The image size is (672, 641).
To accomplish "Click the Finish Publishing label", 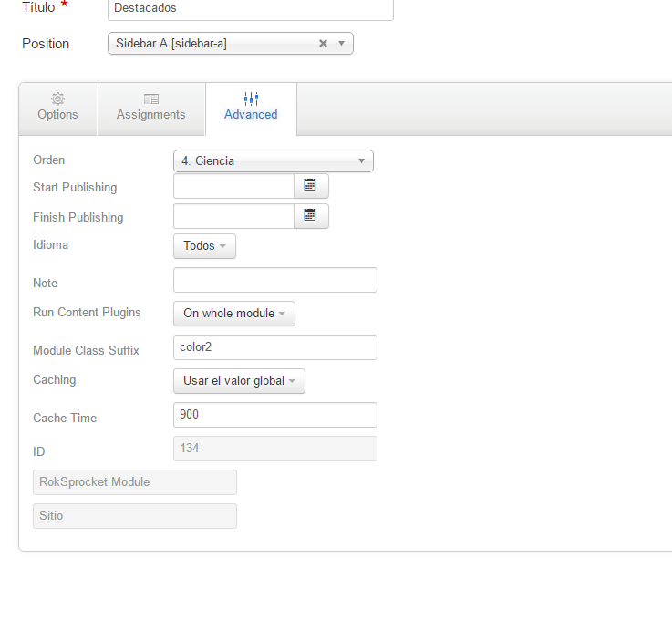I will pyautogui.click(x=78, y=217).
